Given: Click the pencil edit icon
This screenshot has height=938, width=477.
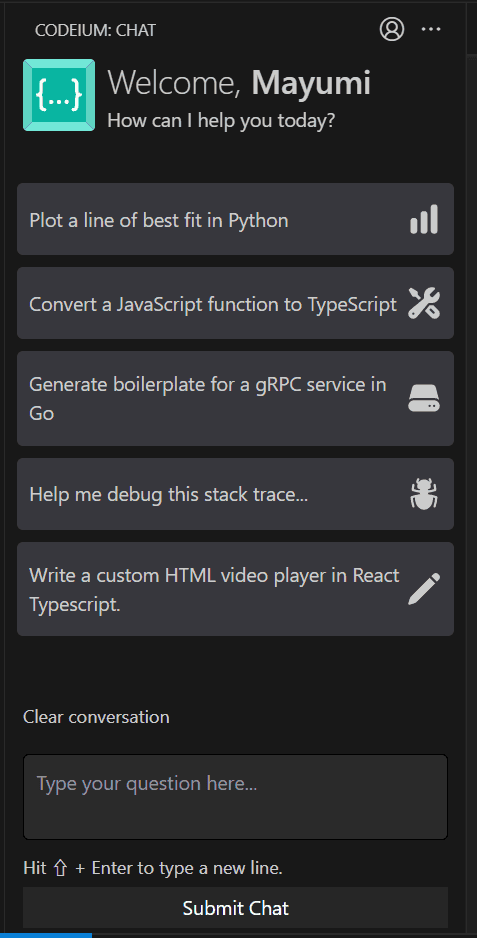Looking at the screenshot, I should coord(424,589).
